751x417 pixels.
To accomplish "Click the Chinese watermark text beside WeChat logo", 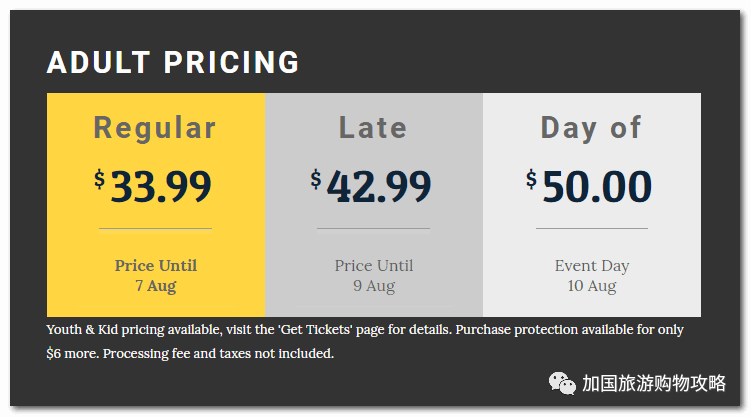I will click(x=654, y=383).
